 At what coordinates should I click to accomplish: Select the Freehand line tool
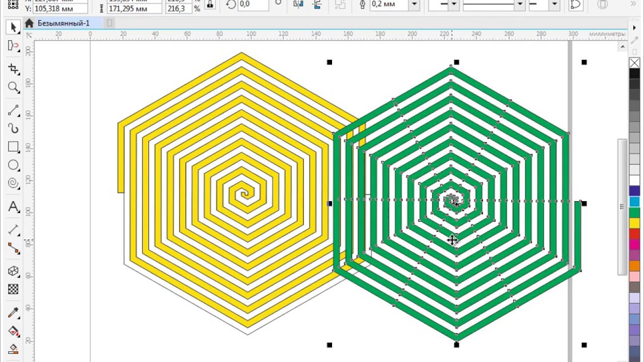click(x=14, y=110)
